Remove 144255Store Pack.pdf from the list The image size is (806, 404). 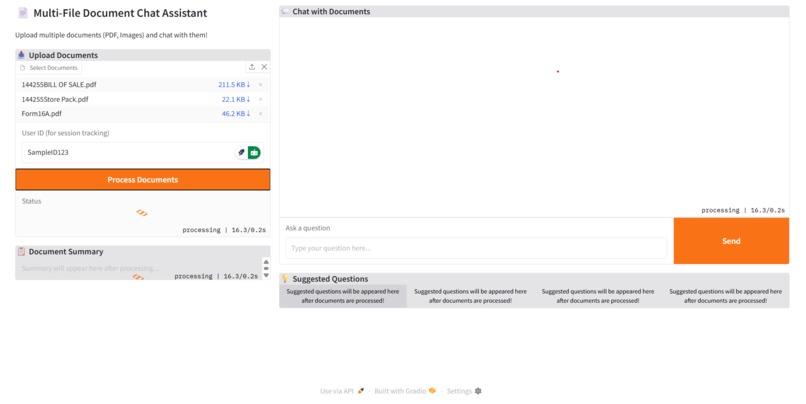[x=261, y=99]
